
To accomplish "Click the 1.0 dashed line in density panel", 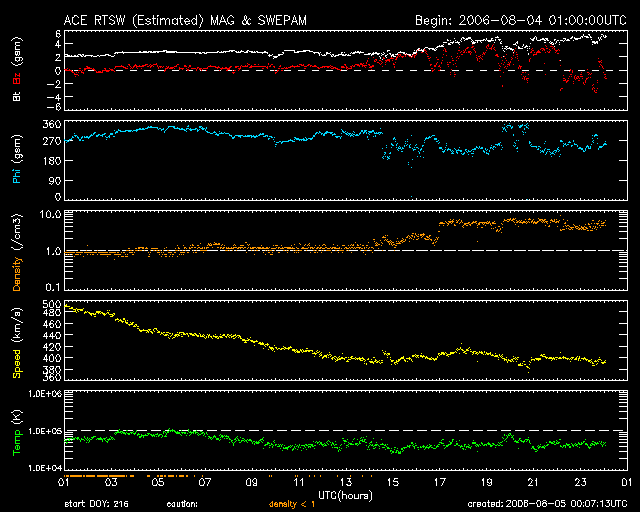I will (346, 250).
